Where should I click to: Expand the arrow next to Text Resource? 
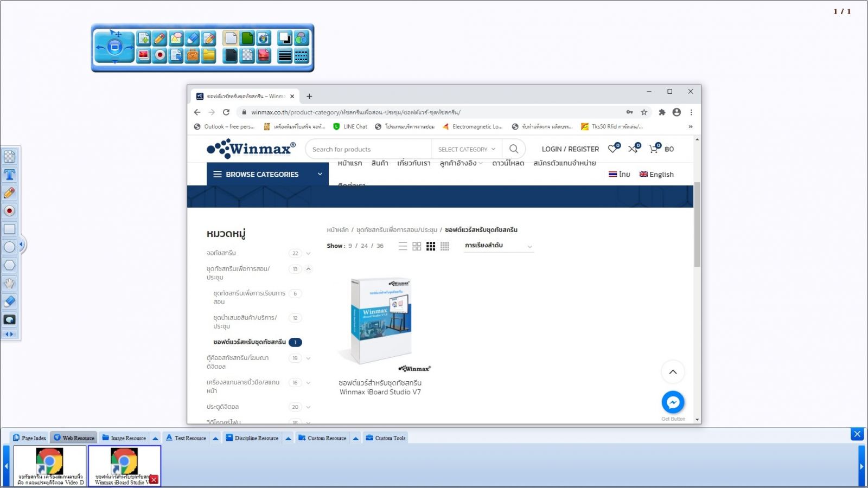(215, 438)
